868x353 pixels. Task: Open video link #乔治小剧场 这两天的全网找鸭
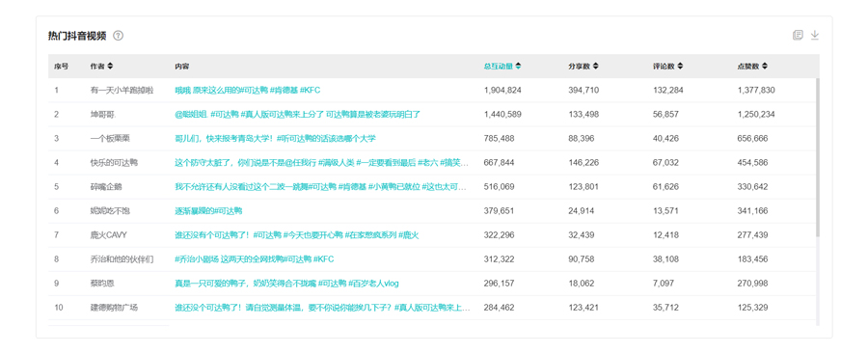[255, 258]
